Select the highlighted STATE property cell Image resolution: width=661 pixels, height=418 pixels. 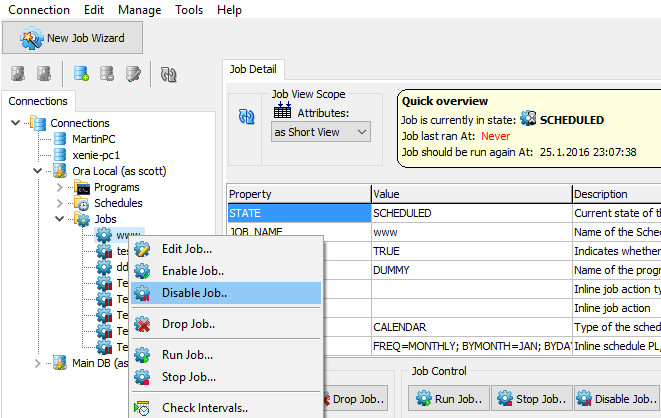point(299,213)
